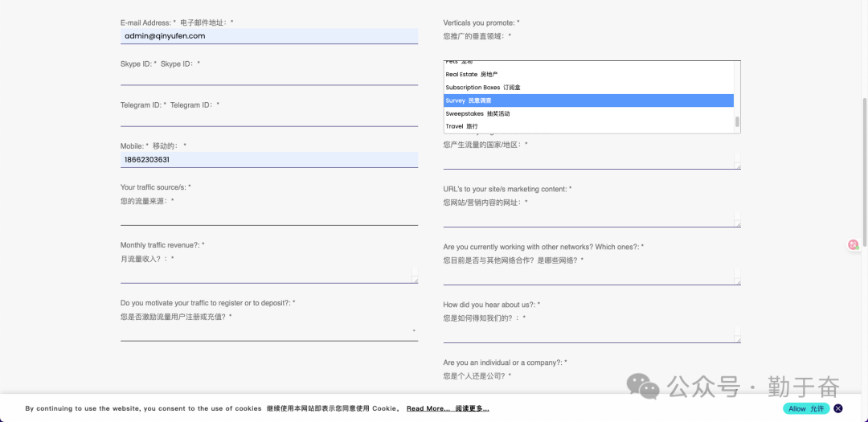The image size is (868, 422).
Task: Select Subscription Boxes in the verticals list
Action: [x=588, y=88]
